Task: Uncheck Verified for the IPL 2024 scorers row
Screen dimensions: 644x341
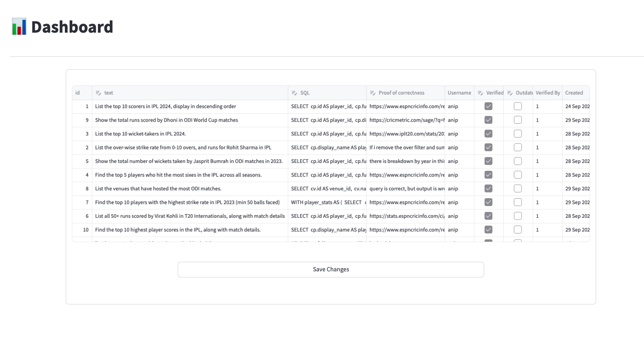Action: (489, 106)
